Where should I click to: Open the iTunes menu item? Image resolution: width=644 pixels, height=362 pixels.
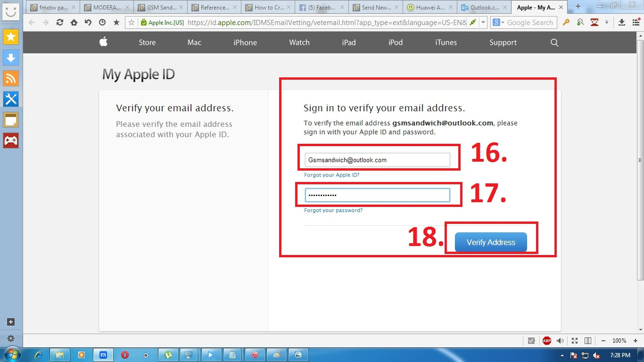[x=446, y=43]
